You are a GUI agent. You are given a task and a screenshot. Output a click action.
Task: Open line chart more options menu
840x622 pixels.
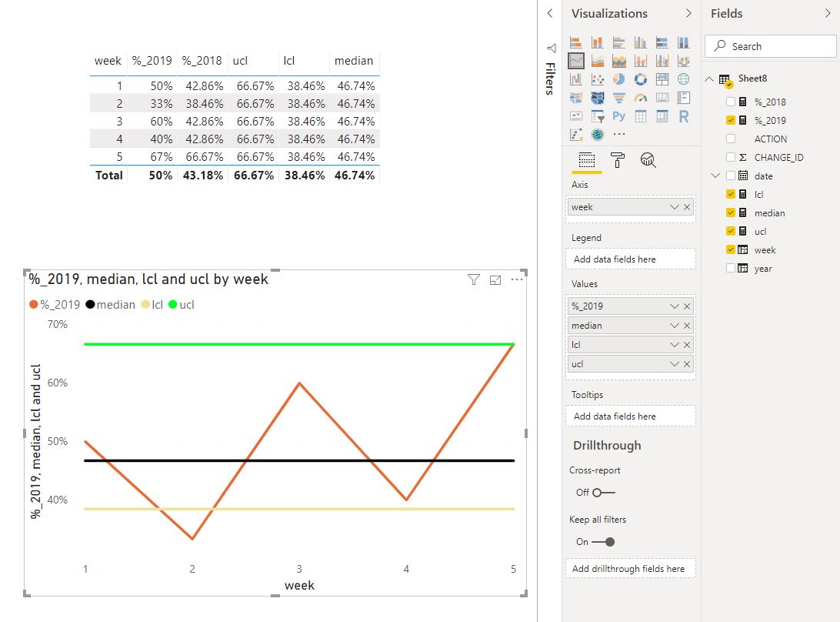click(x=517, y=279)
